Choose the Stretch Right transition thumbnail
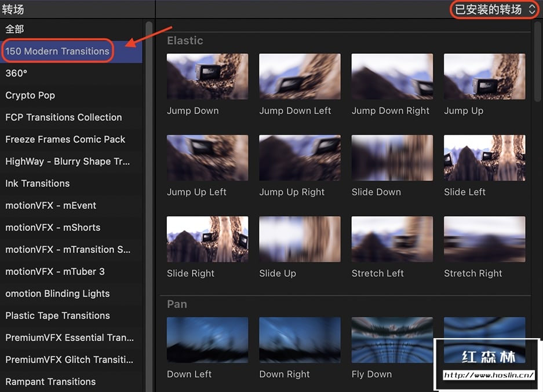This screenshot has height=392, width=543. (x=484, y=239)
